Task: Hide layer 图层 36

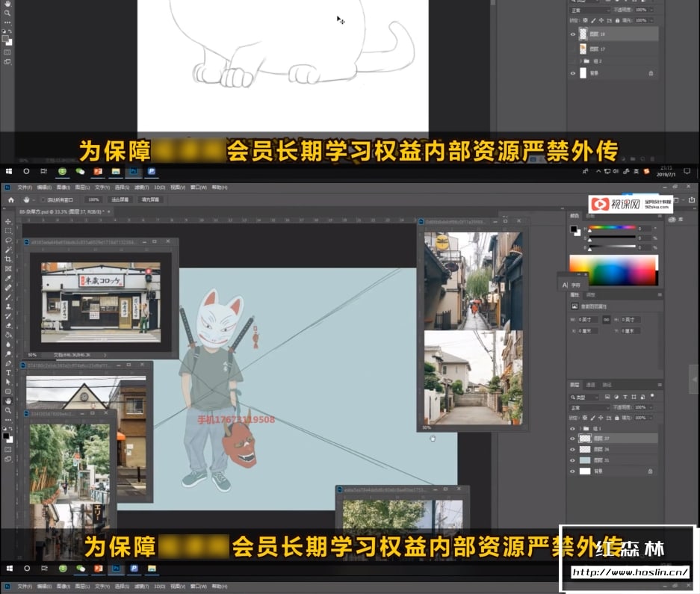Action: click(572, 449)
